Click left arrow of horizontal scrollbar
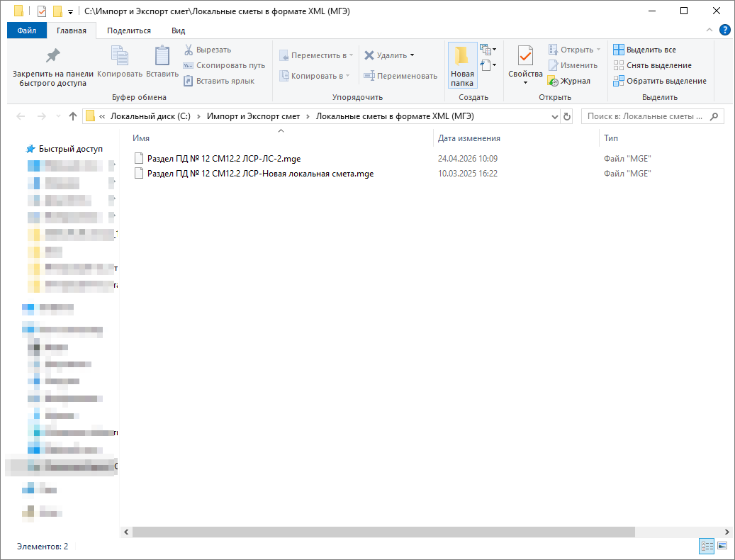735x560 pixels. click(126, 532)
